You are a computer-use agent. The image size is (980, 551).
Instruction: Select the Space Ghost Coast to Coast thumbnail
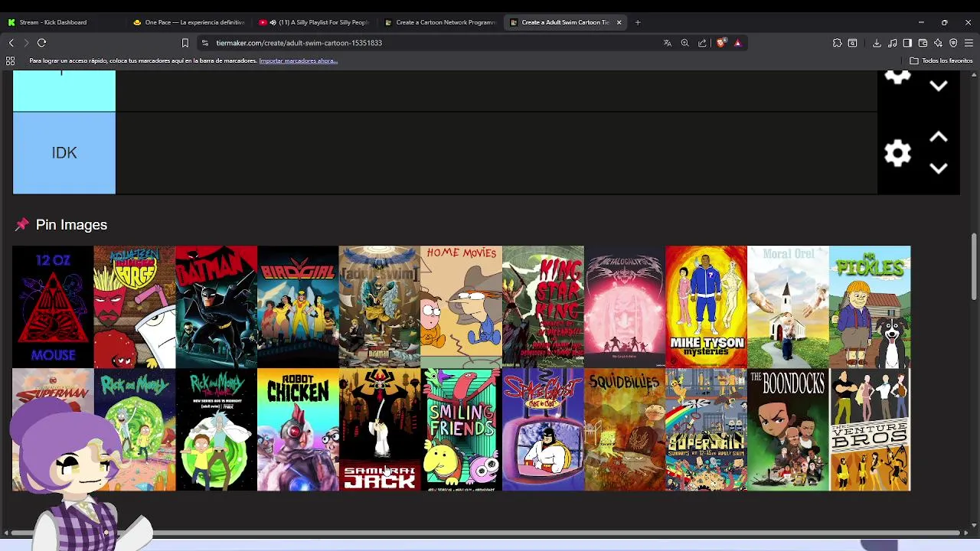543,429
